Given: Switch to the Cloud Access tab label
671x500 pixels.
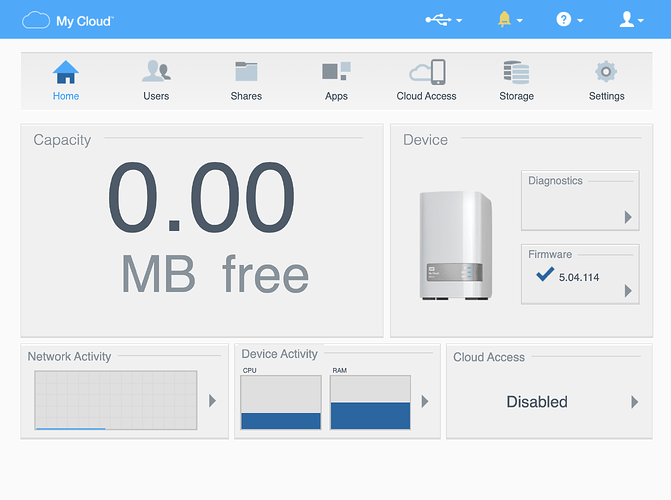Looking at the screenshot, I should click(x=426, y=96).
